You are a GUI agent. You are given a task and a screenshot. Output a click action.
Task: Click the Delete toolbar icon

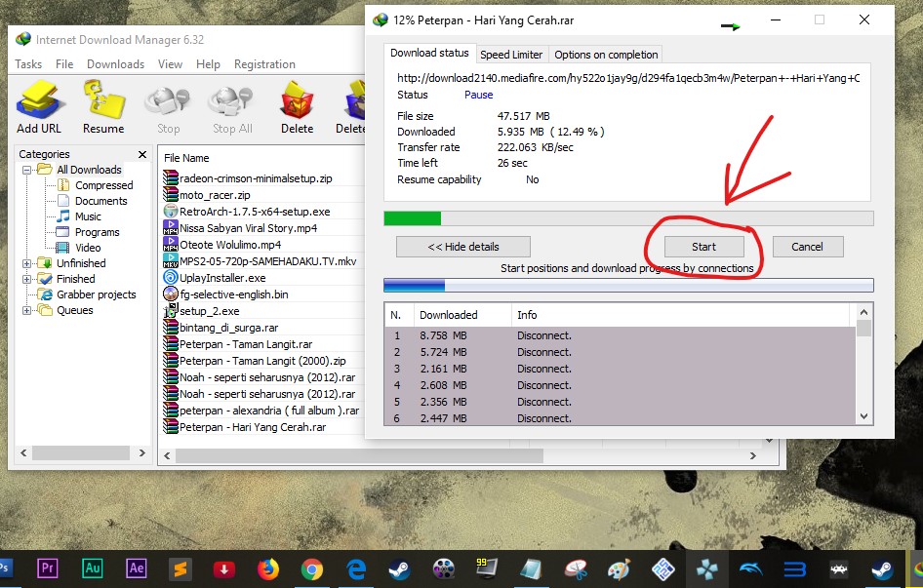pyautogui.click(x=297, y=107)
